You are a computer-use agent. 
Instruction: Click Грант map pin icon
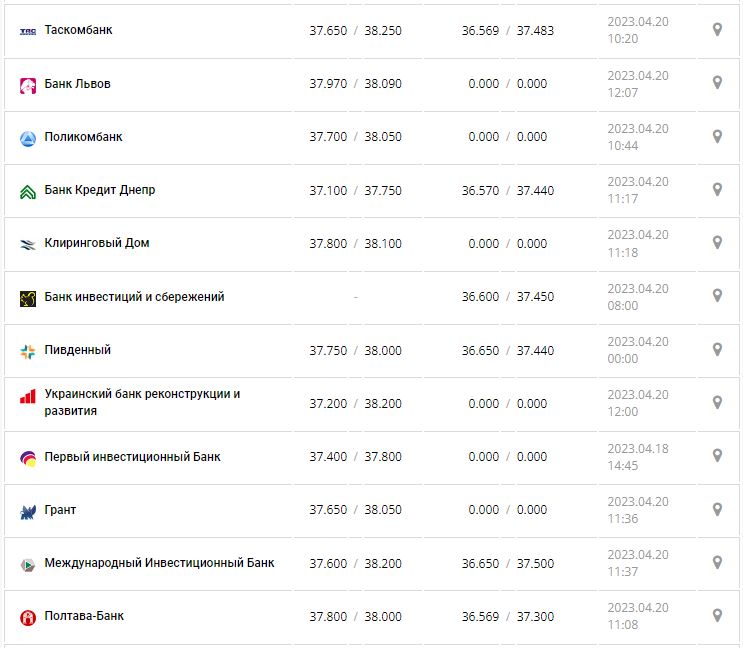pos(717,510)
